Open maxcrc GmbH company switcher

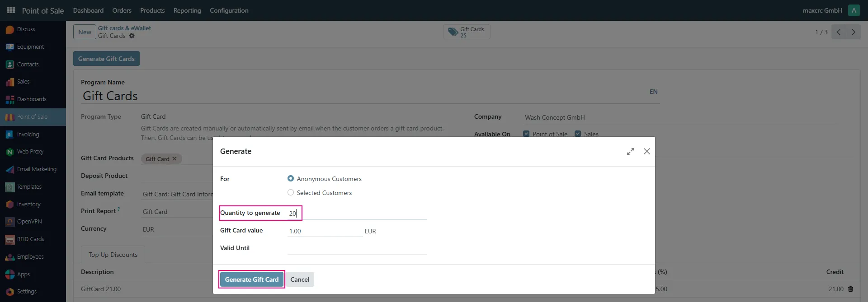coord(822,10)
